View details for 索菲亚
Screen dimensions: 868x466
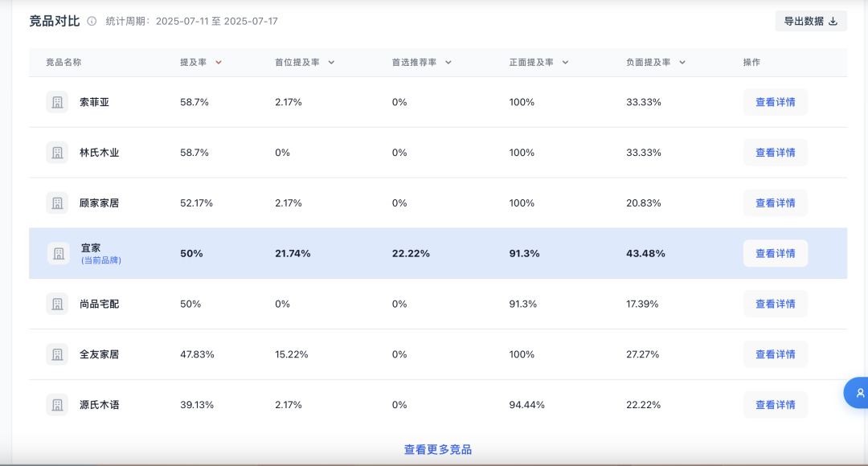pyautogui.click(x=775, y=102)
